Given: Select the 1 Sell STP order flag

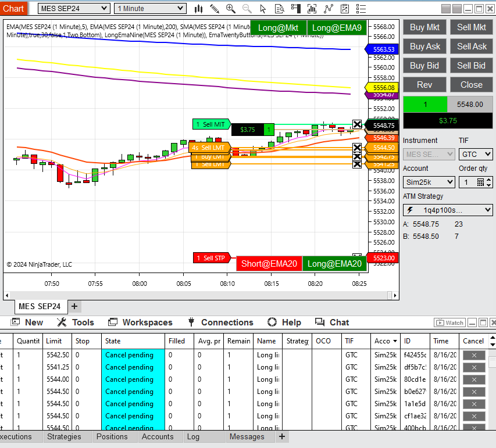Looking at the screenshot, I should coord(212,258).
